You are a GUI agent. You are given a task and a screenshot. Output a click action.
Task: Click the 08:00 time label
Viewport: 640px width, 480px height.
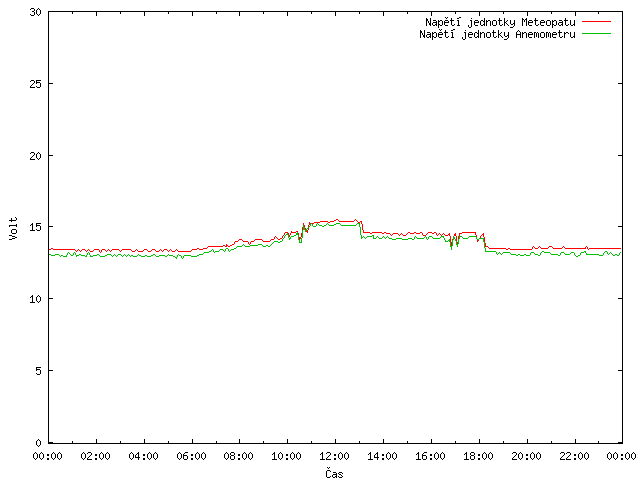(x=239, y=456)
